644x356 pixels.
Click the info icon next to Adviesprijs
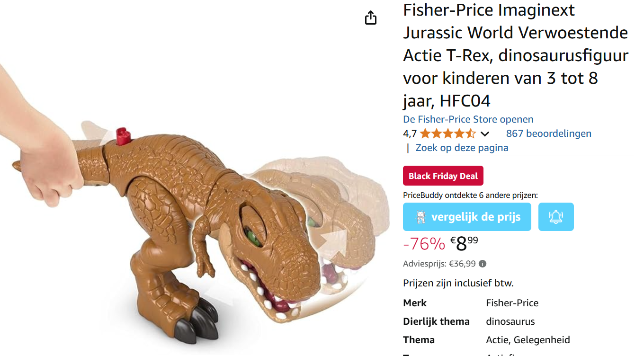[483, 263]
